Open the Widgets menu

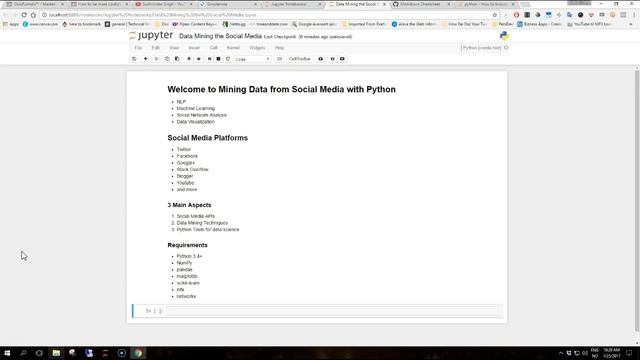click(x=257, y=48)
